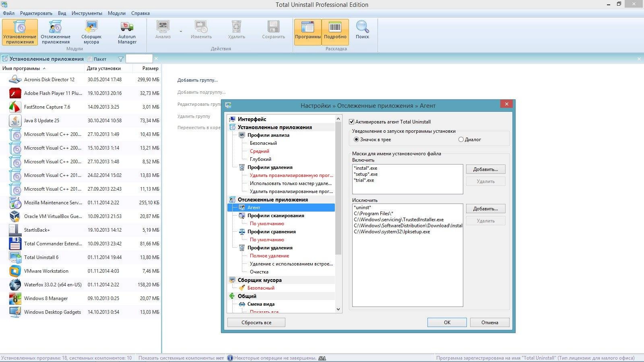Sort by Размер column header
The width and height of the screenshot is (644, 362).
tap(147, 68)
